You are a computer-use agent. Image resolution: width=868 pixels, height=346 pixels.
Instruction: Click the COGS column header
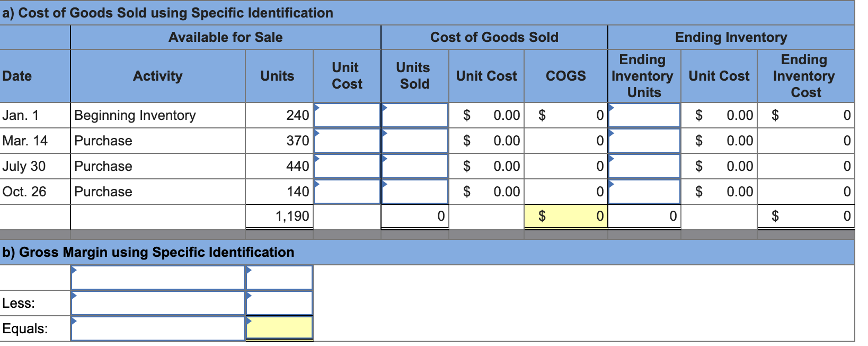(x=566, y=76)
